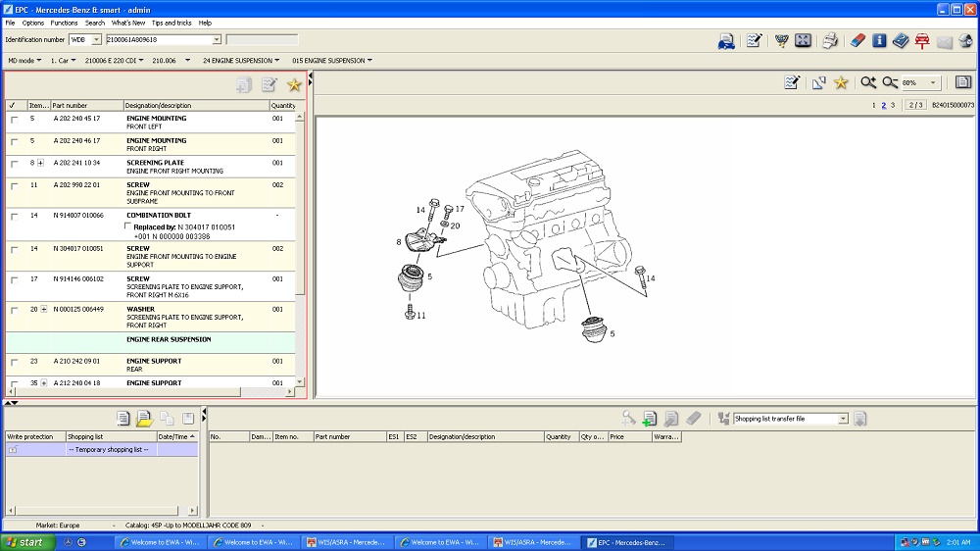
Task: Click the main toolbar notes icon
Action: tap(754, 41)
